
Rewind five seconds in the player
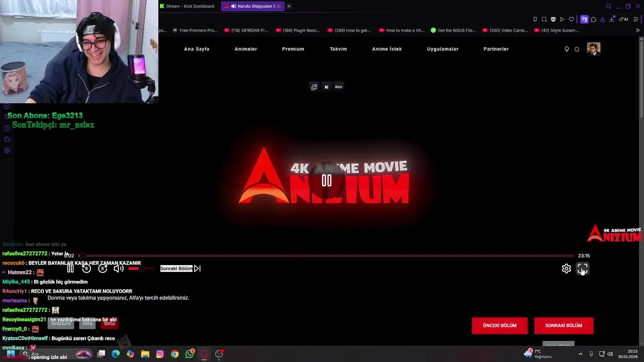[86, 268]
